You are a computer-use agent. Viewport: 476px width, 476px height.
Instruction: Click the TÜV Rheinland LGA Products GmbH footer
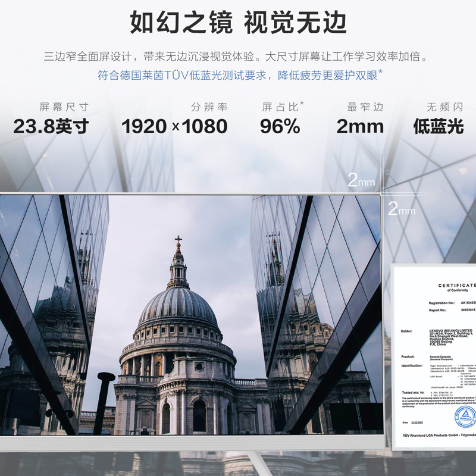(439, 436)
